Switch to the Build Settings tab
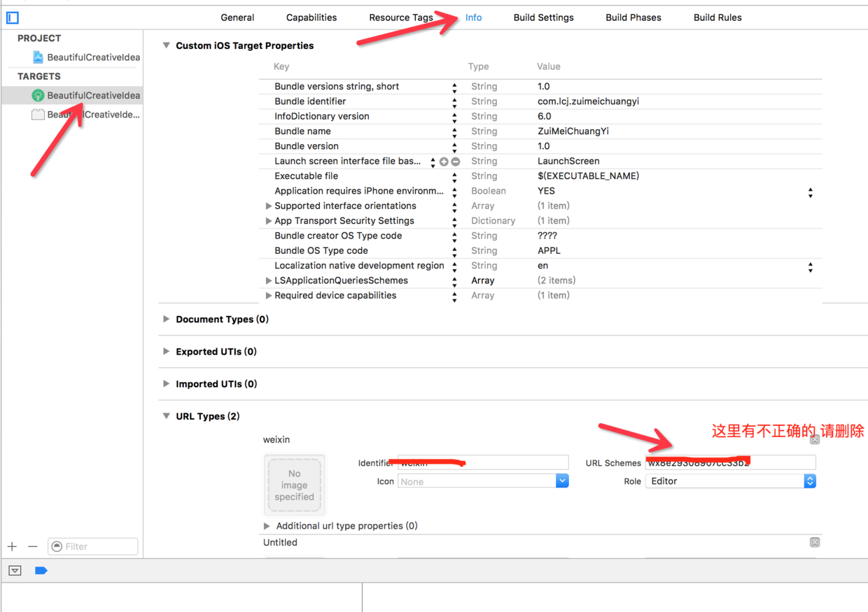This screenshot has width=868, height=612. 543,17
